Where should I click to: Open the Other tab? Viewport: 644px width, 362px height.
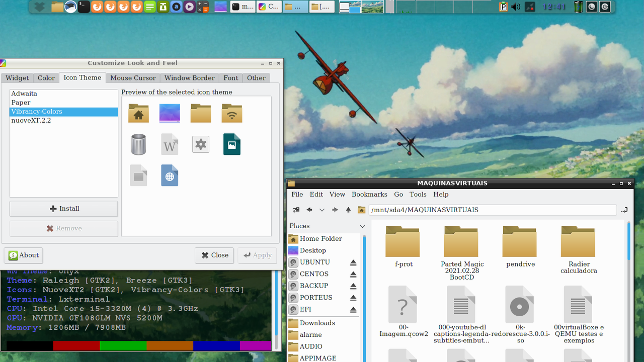256,78
